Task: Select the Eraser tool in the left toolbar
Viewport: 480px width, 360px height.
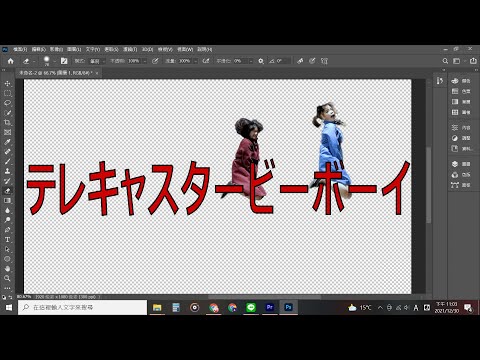Action: 7,191
